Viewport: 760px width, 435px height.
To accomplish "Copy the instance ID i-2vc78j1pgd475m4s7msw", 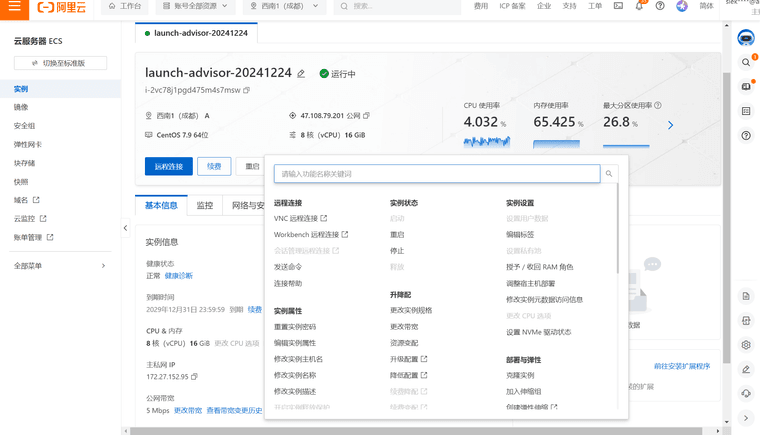I will click(x=247, y=91).
